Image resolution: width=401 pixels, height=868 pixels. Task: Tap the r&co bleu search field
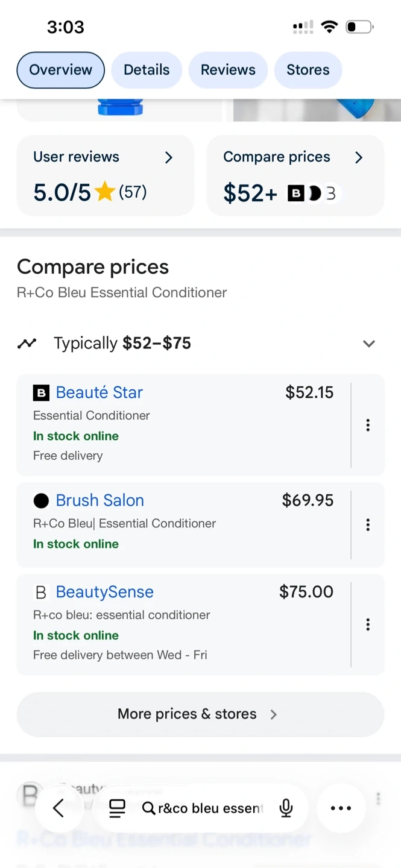[205, 808]
